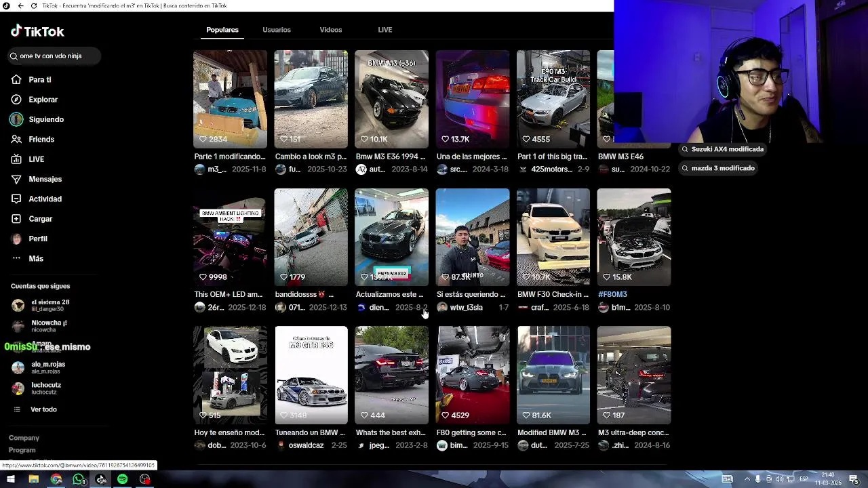Open the Mensajes paper-plane icon
This screenshot has width=868, height=488.
(x=16, y=179)
